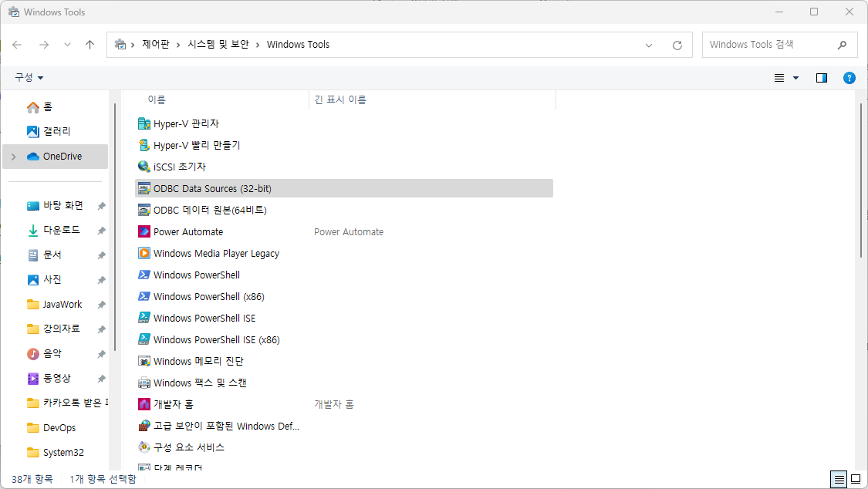The image size is (868, 489).
Task: Expand the OneDrive tree node
Action: tap(14, 157)
